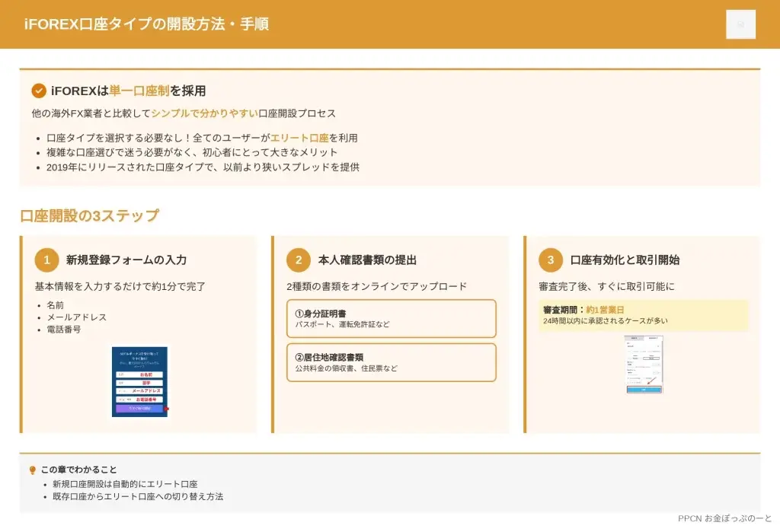Image resolution: width=780 pixels, height=532 pixels.
Task: Open the registration form screenshot thumbnail
Action: 139,381
